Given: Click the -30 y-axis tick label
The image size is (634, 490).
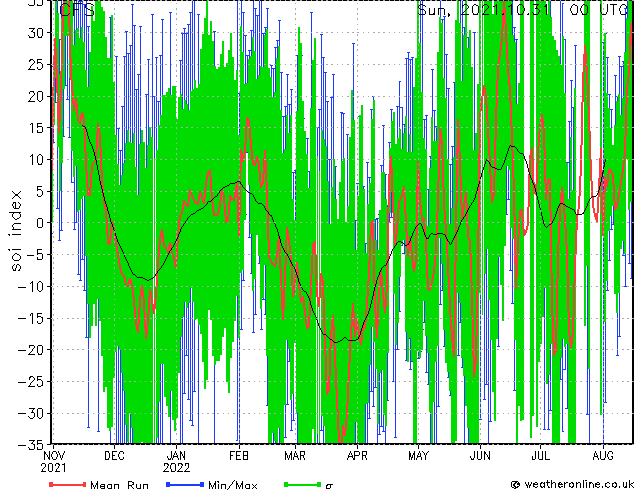Looking at the screenshot, I should click(30, 413).
